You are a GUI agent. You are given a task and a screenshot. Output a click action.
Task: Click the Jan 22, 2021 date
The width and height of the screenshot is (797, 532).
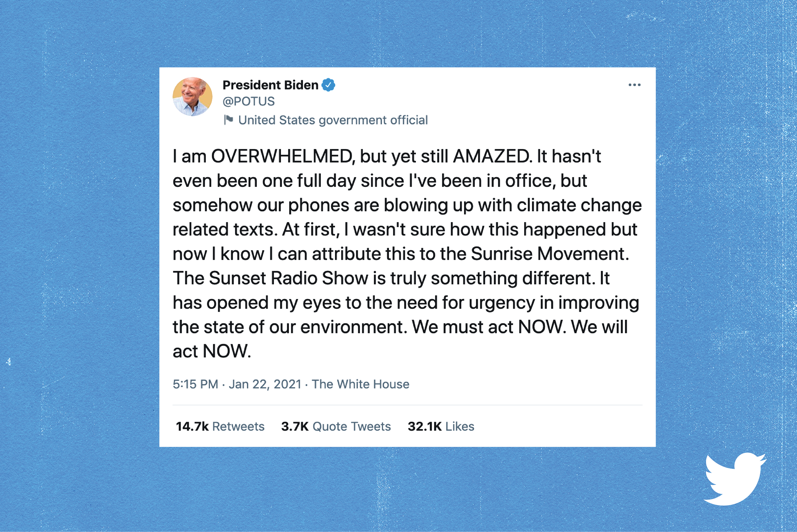pyautogui.click(x=265, y=384)
